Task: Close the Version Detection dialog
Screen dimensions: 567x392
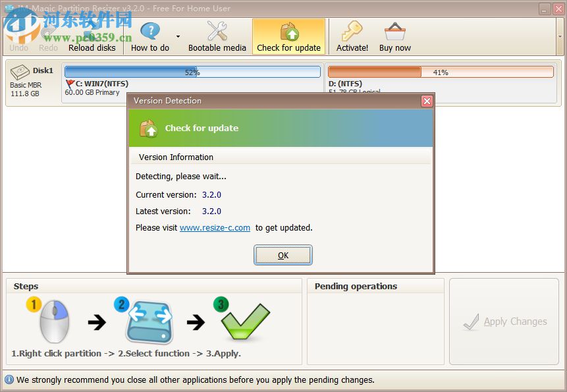Action: pyautogui.click(x=427, y=101)
